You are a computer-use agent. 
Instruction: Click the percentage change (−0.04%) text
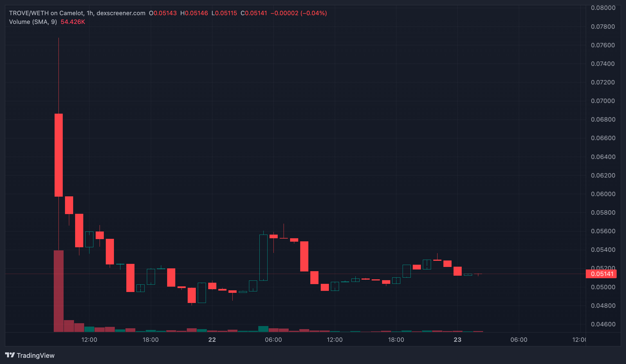click(314, 13)
